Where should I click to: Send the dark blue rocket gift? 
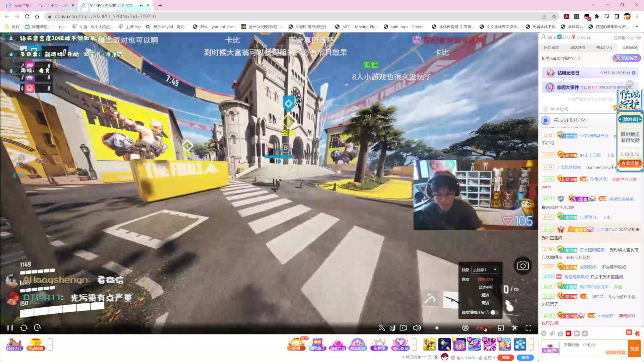(x=444, y=344)
